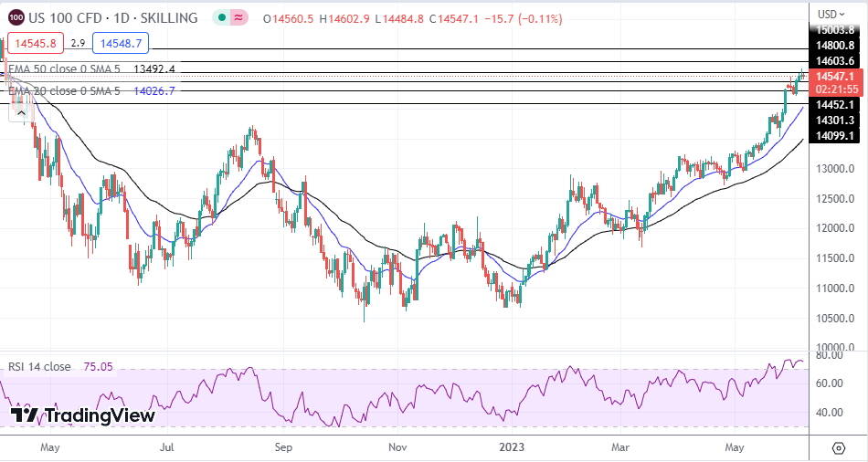
Task: Open the TradingView logo link
Action: click(83, 415)
